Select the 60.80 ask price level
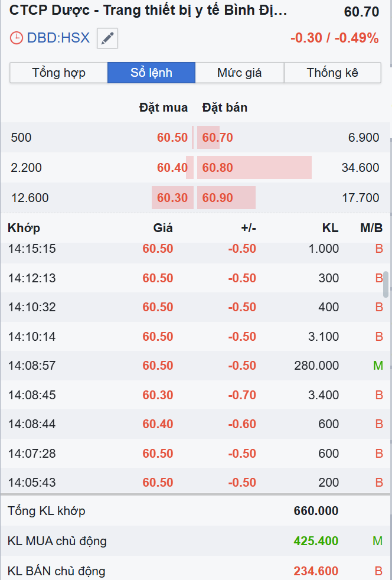The width and height of the screenshot is (392, 580). pyautogui.click(x=218, y=168)
